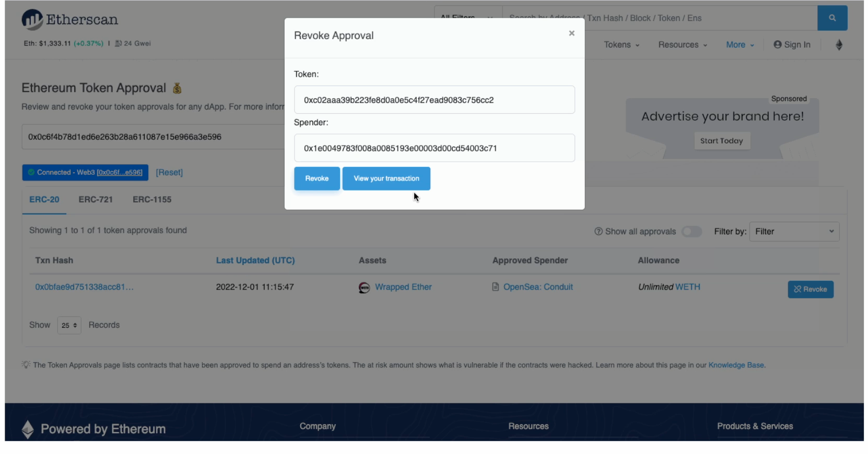
Task: Click the 2022-12-01 11:15:47 timestamp cell
Action: point(255,287)
